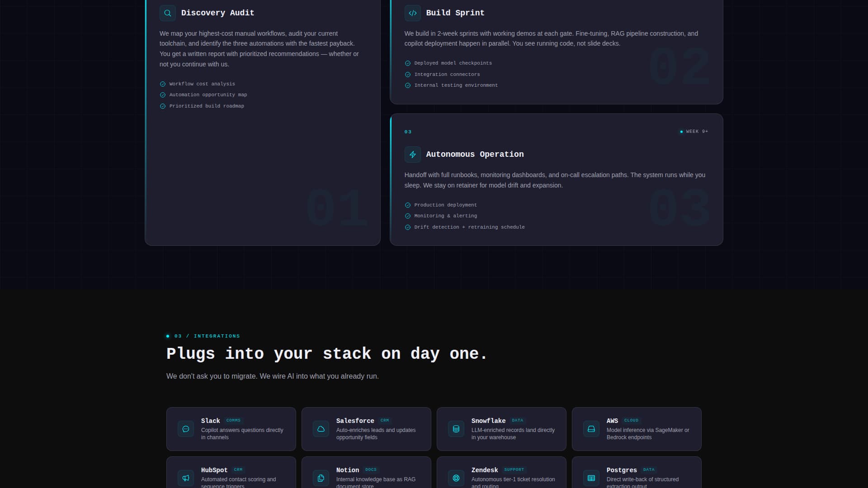
Task: Click the COMMS tag on Slack
Action: click(233, 420)
